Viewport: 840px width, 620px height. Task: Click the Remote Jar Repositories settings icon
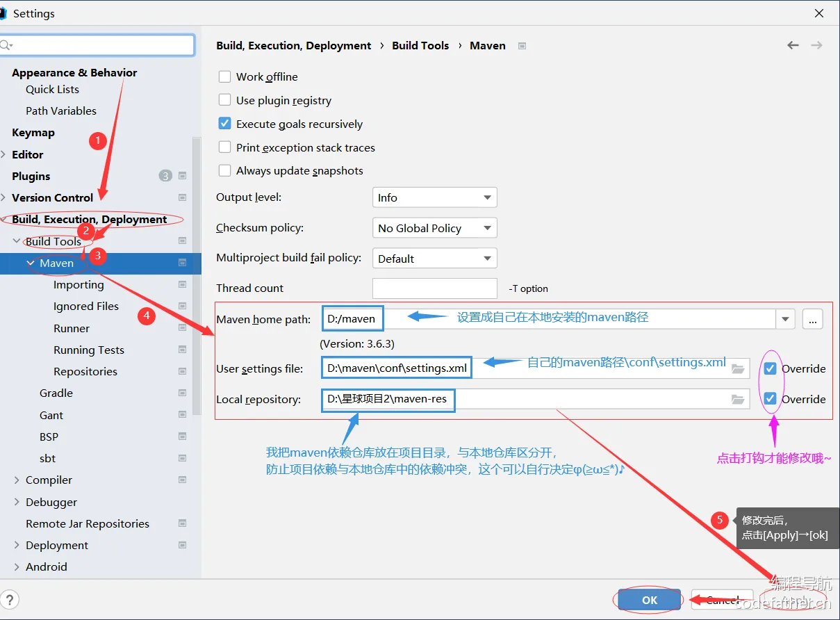182,523
